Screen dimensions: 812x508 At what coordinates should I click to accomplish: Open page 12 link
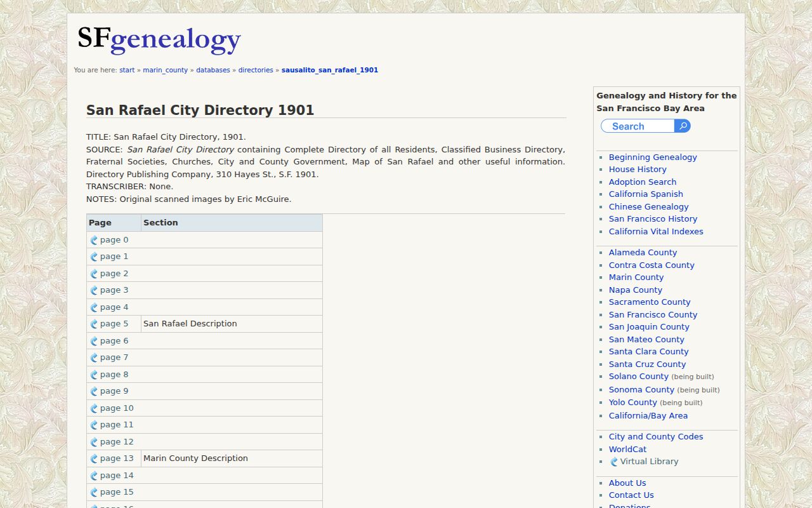[117, 442]
